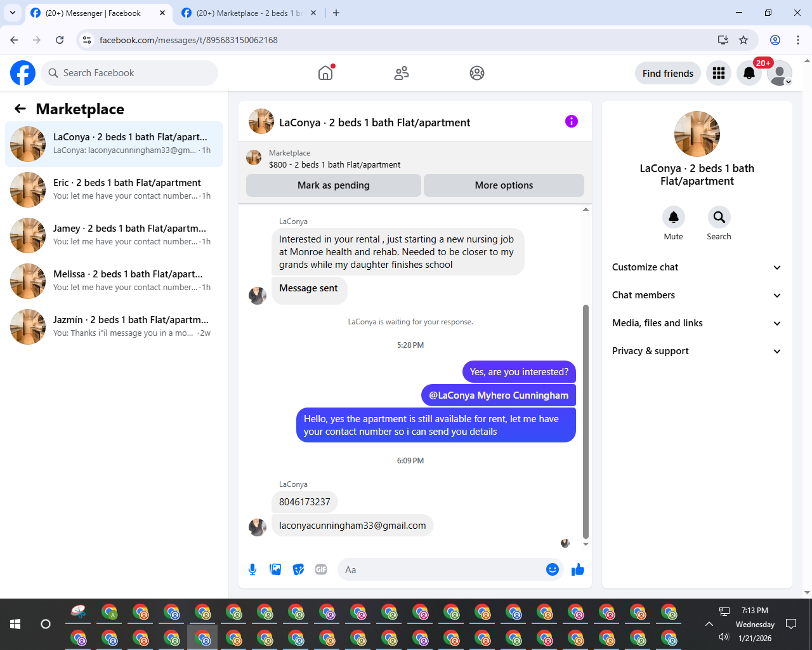Open Jamey conversation in list

click(x=114, y=235)
